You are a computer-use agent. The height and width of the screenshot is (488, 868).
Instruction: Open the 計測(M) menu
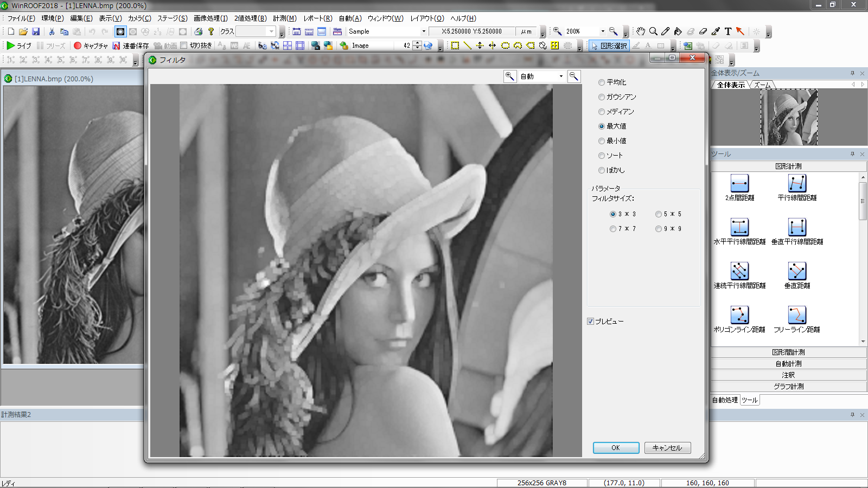285,18
